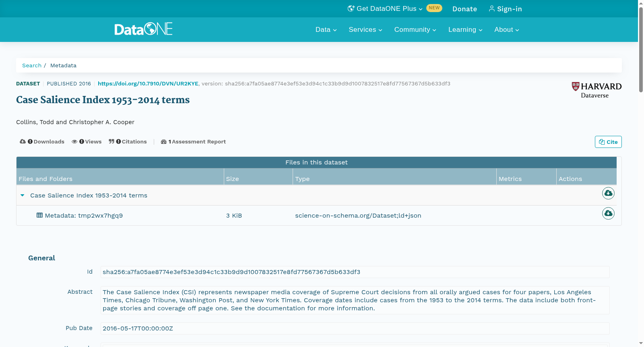Click the Citations quote icon

click(111, 141)
